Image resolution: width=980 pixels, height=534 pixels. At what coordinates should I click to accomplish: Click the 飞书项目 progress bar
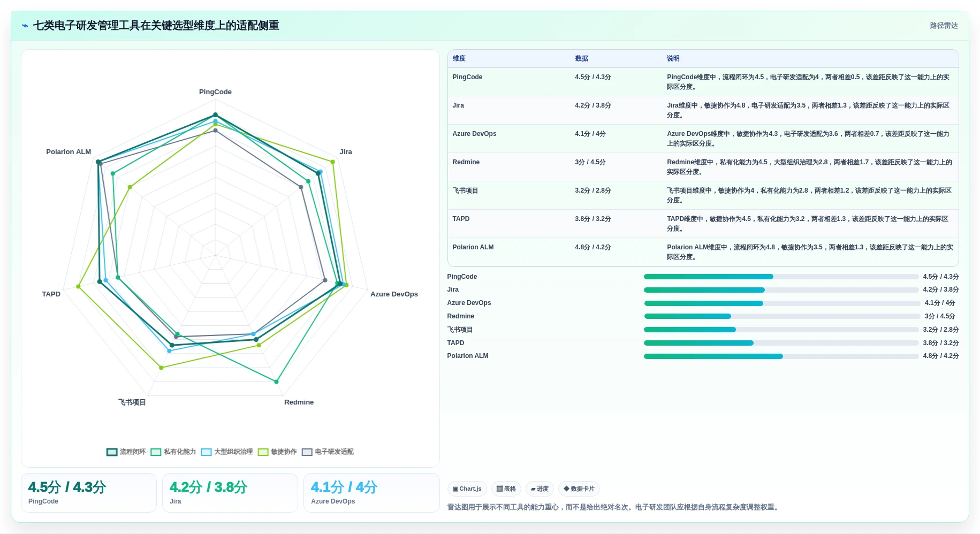781,330
